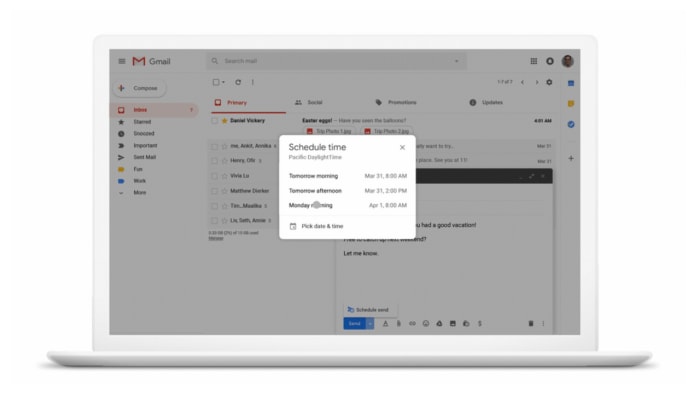Click the get add-ons plus icon
Screen dimensions: 700x394
click(x=571, y=158)
